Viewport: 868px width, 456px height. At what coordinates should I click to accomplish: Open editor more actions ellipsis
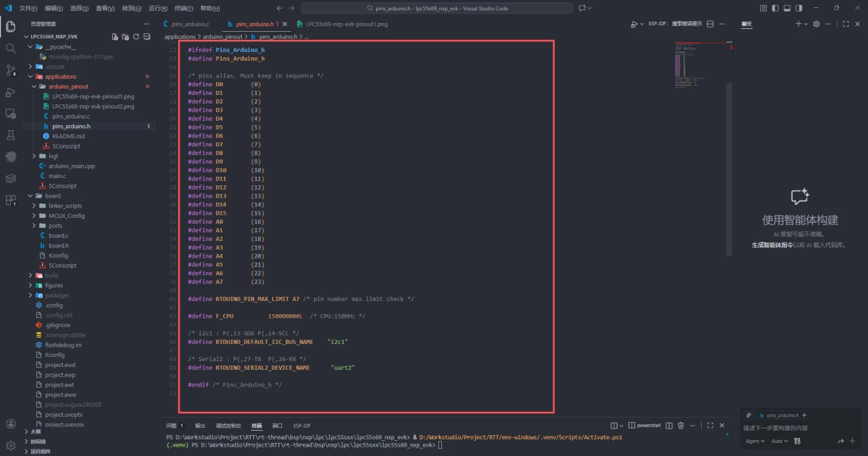[x=722, y=23]
